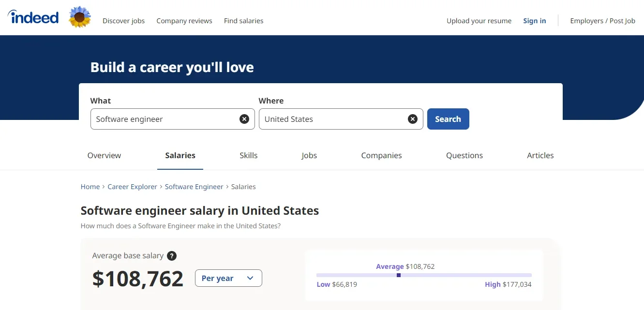Click the average marker on salary range bar
This screenshot has width=644, height=310.
pos(399,275)
